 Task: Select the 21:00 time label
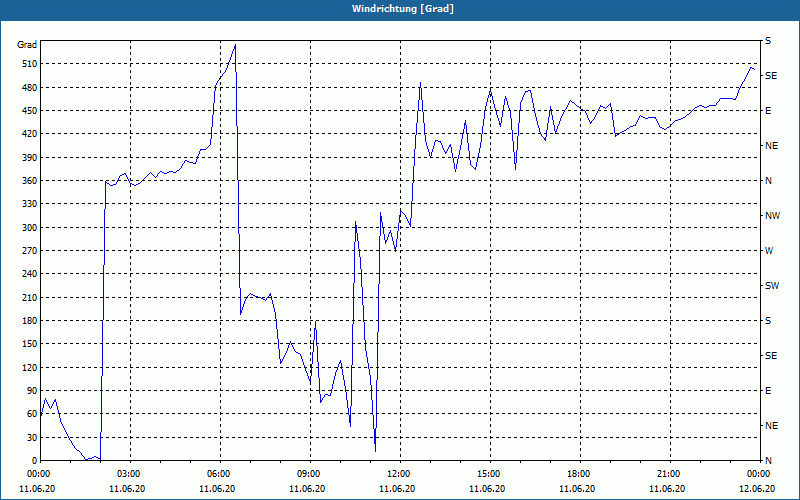(x=669, y=474)
